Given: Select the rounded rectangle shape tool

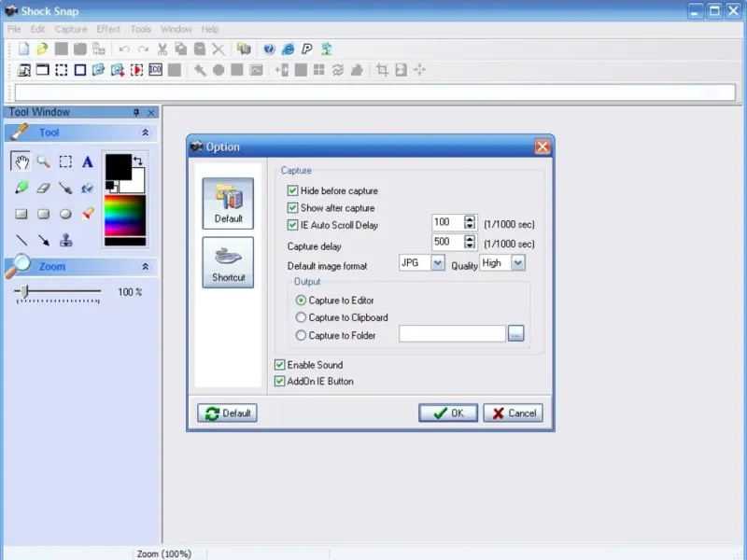Looking at the screenshot, I should (43, 214).
